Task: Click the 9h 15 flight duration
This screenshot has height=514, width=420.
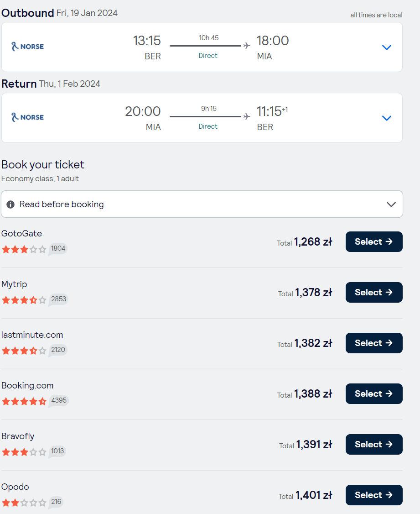Action: point(209,109)
